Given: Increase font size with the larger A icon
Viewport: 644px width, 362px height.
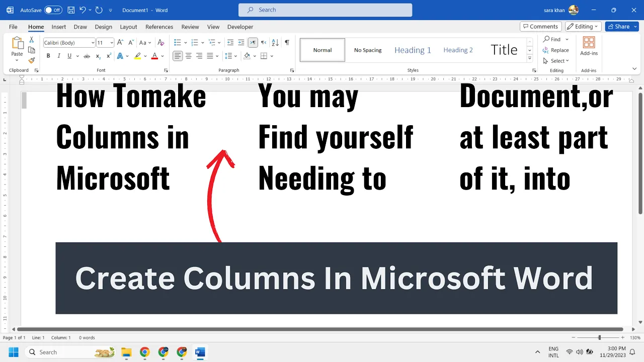Looking at the screenshot, I should pyautogui.click(x=121, y=43).
